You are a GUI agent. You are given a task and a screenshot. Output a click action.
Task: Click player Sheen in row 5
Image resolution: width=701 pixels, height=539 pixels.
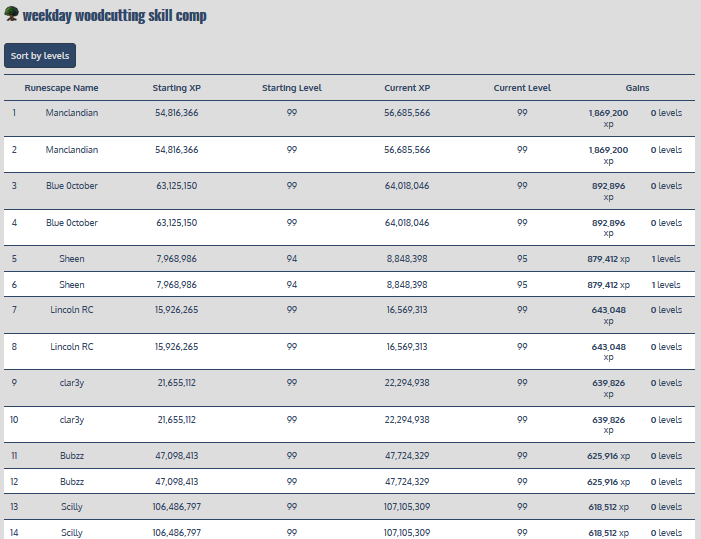72,259
